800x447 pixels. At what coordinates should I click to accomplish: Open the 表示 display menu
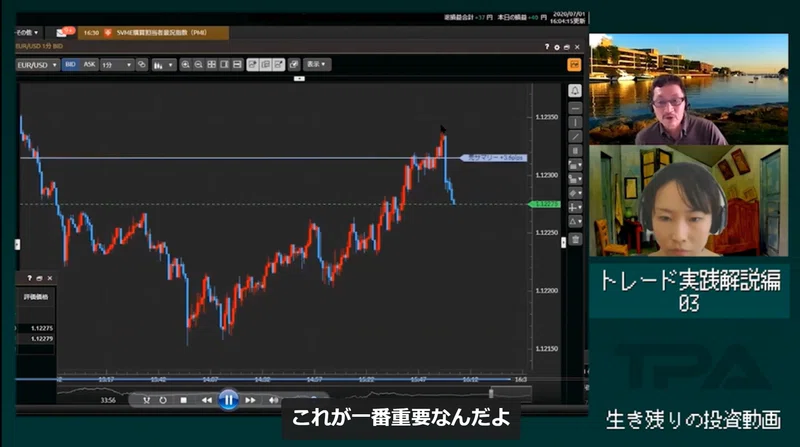(x=316, y=64)
